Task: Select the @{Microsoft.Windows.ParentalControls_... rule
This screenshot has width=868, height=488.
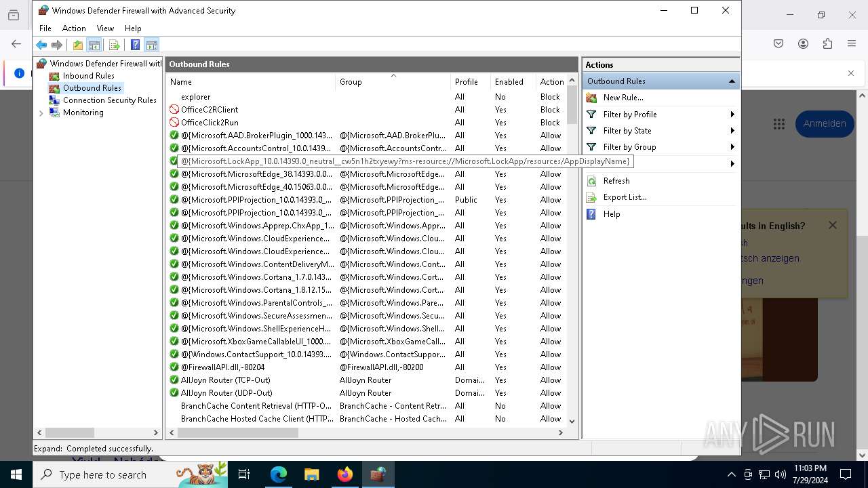Action: pyautogui.click(x=256, y=303)
